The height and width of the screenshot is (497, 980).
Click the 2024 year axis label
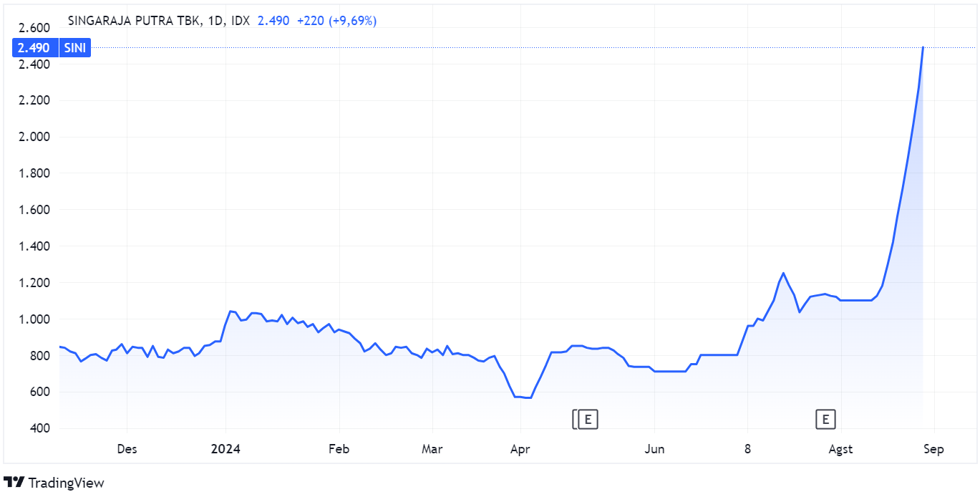[225, 449]
